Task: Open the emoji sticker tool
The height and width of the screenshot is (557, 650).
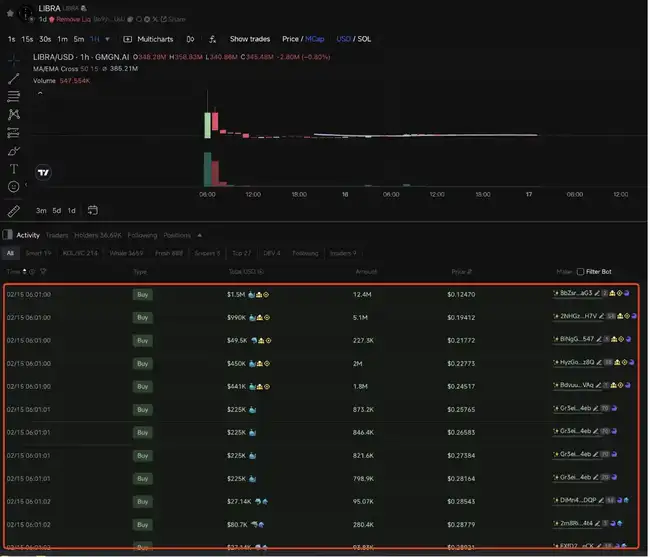Action: [14, 186]
